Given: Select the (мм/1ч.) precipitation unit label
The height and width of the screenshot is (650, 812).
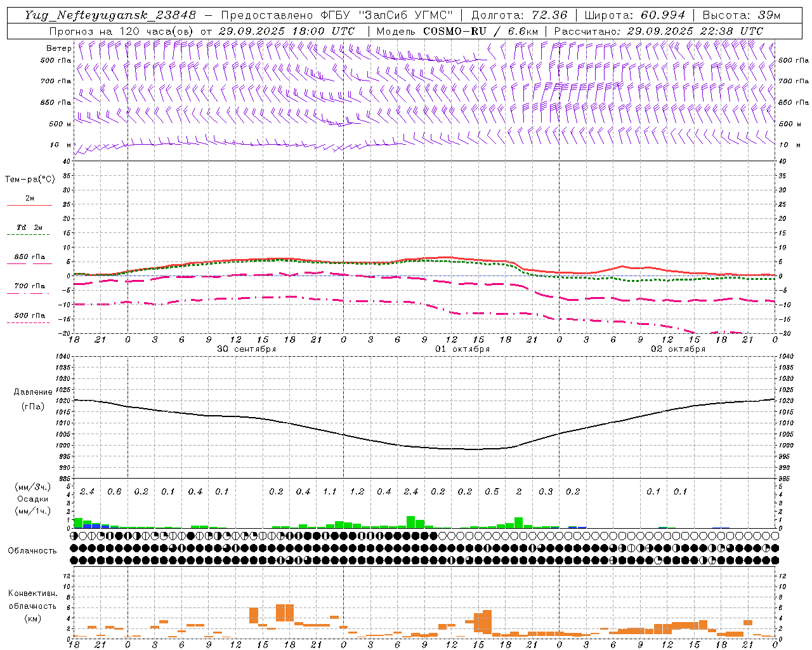Looking at the screenshot, I should pyautogui.click(x=32, y=510).
